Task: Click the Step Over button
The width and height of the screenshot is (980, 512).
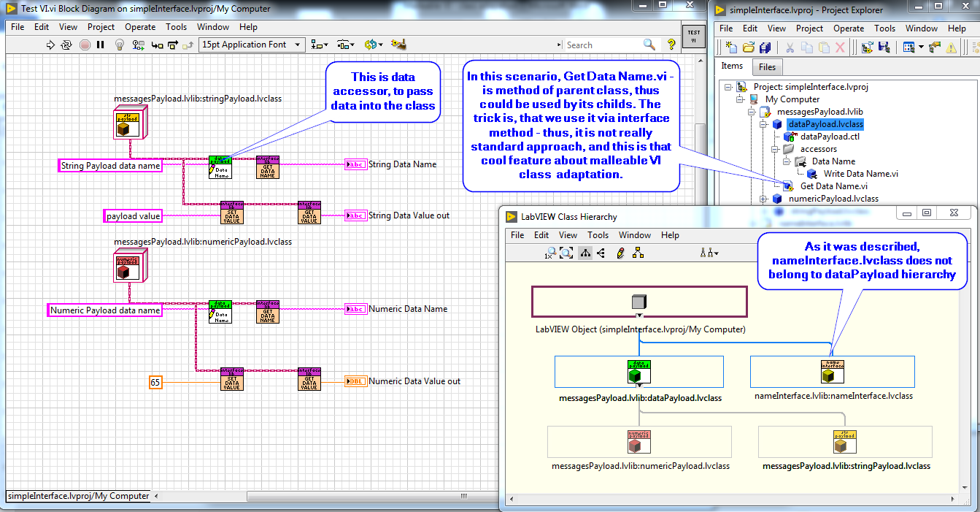Action: point(173,45)
